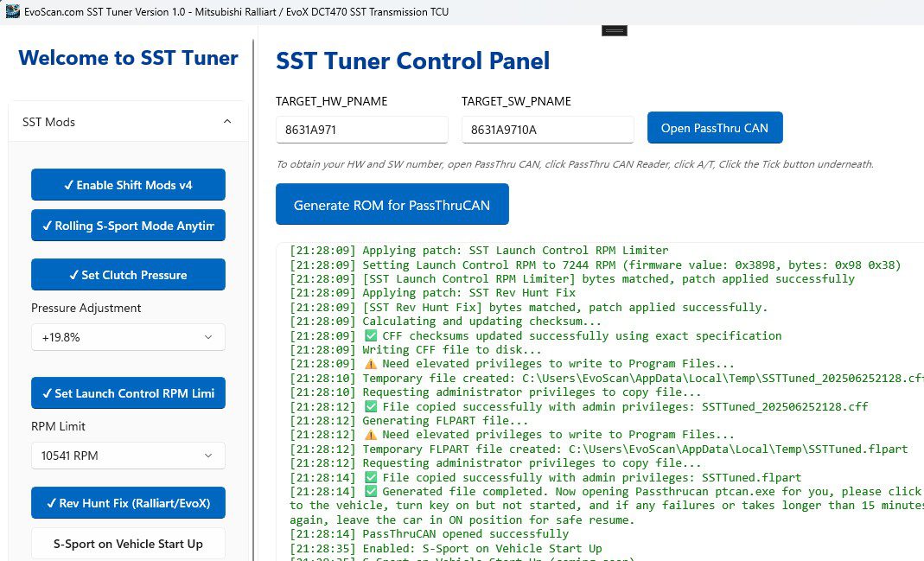The image size is (924, 561).
Task: Click log line 'Temporary file created' for SSTTuned cff
Action: click(x=607, y=379)
